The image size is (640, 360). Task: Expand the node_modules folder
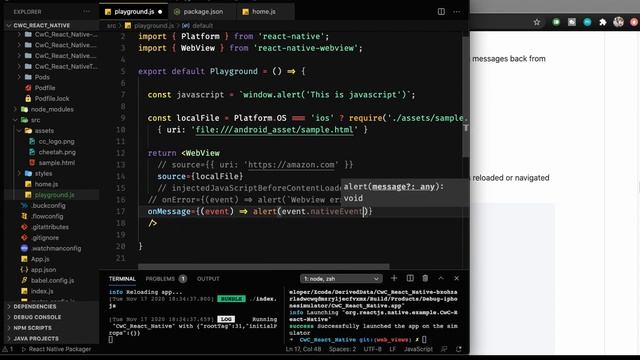click(52, 109)
